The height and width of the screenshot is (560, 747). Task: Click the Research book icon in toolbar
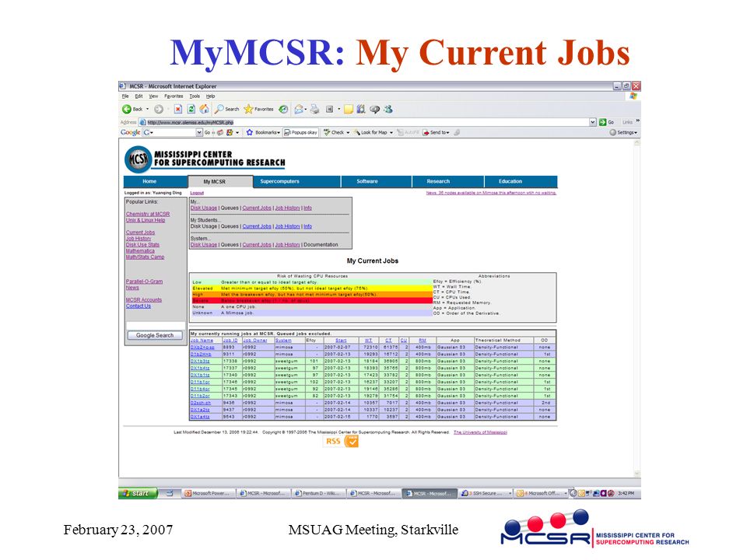point(361,109)
